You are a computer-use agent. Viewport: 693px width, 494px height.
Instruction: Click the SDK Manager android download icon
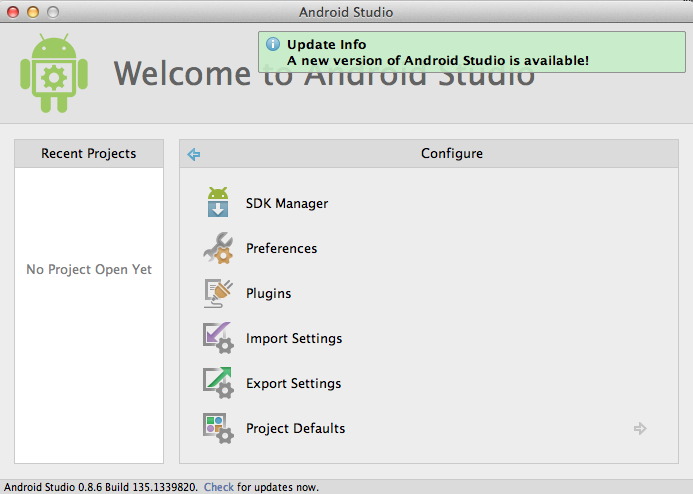[x=218, y=202]
